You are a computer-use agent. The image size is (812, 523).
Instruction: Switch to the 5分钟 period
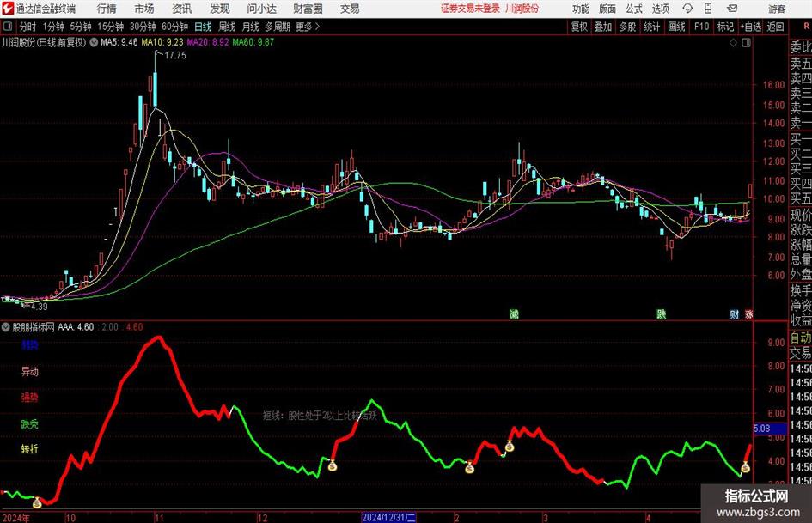81,27
